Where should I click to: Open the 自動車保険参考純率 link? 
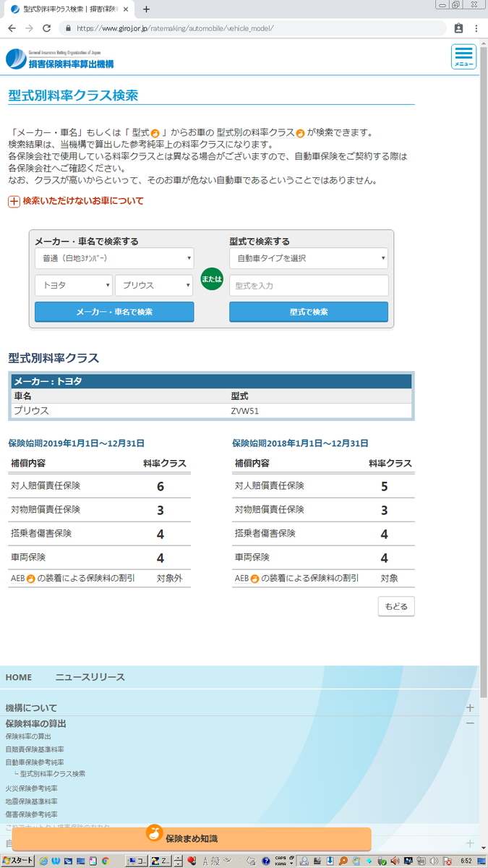tap(35, 762)
